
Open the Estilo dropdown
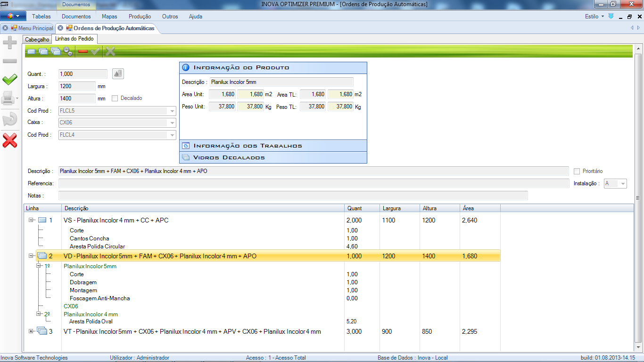click(x=594, y=16)
